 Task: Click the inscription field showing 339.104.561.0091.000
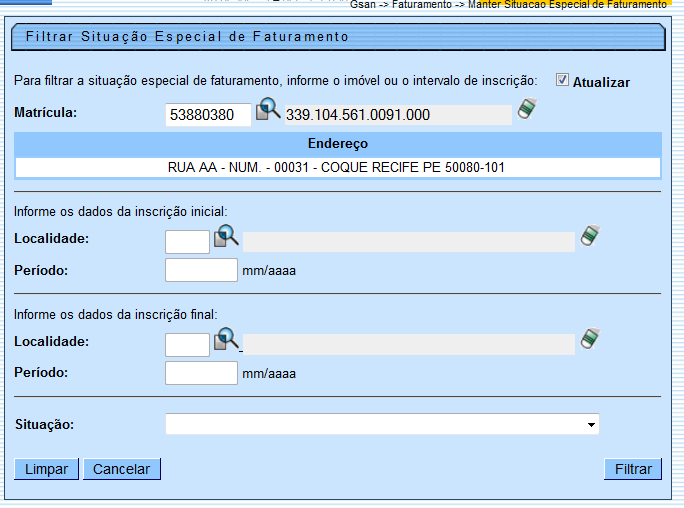coord(397,115)
